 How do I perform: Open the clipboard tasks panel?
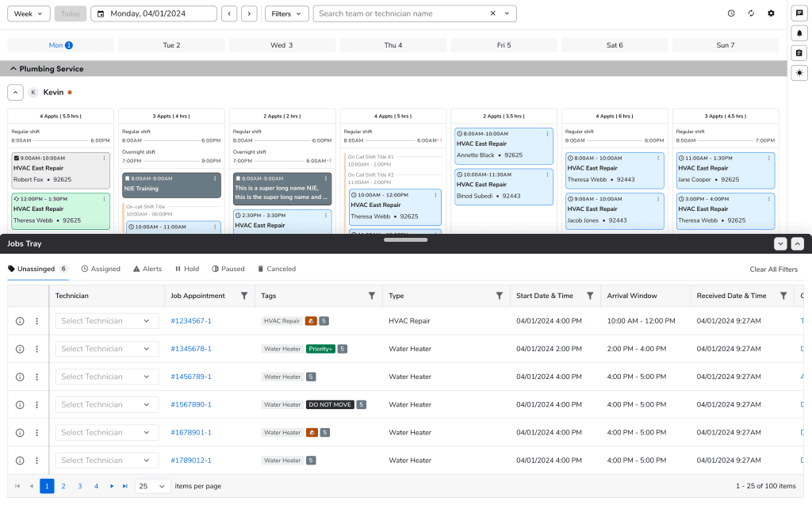799,52
